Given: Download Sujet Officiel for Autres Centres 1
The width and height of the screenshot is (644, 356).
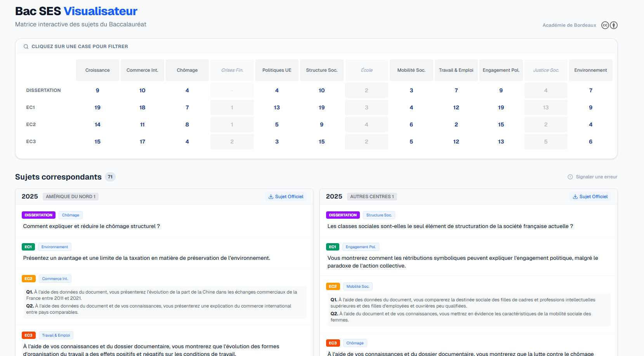Looking at the screenshot, I should (590, 197).
